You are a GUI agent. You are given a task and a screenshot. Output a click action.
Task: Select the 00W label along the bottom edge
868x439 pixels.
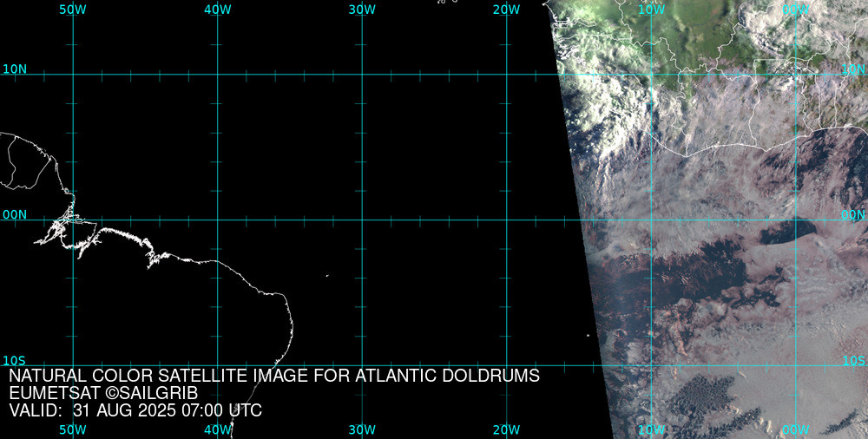point(796,430)
